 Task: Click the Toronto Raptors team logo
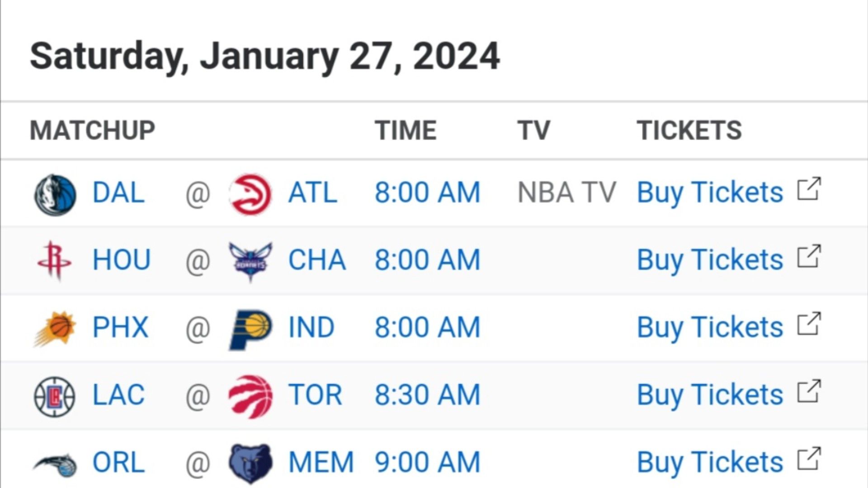click(x=250, y=396)
